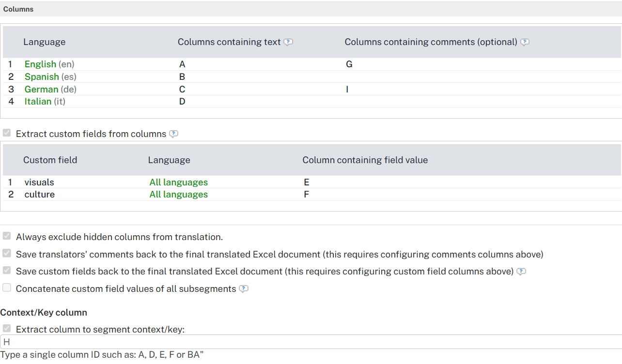Click help icon beside Columns containing comments
The height and width of the screenshot is (364, 622).
click(x=525, y=42)
